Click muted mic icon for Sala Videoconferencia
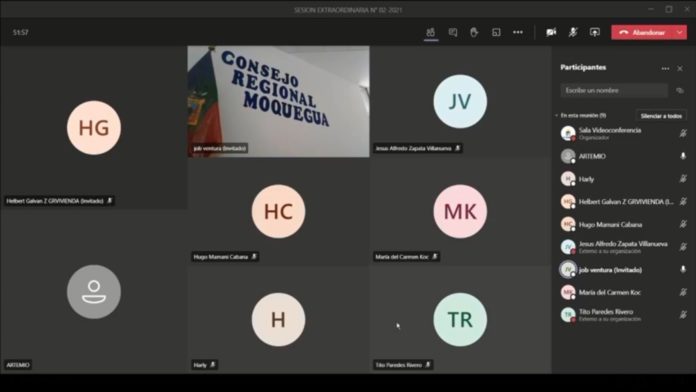The width and height of the screenshot is (696, 392). 683,133
